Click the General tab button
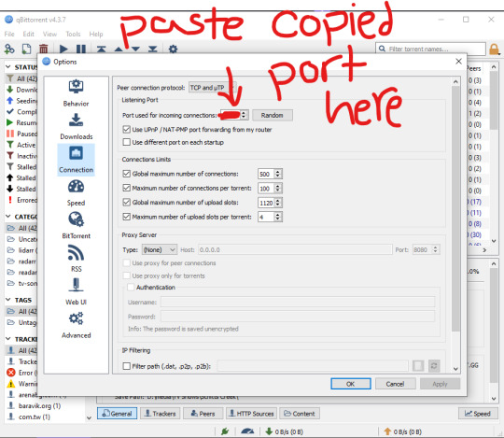Image resolution: width=504 pixels, height=438 pixels. (x=118, y=414)
